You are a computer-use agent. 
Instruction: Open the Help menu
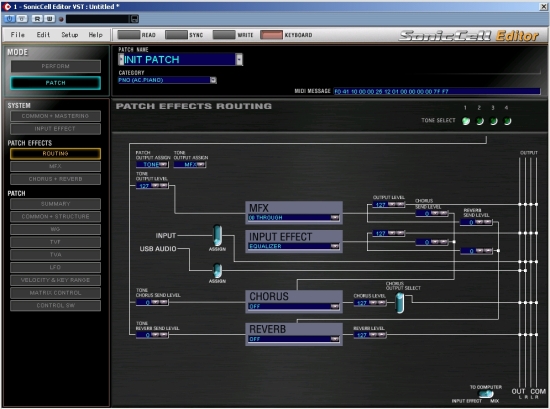95,35
